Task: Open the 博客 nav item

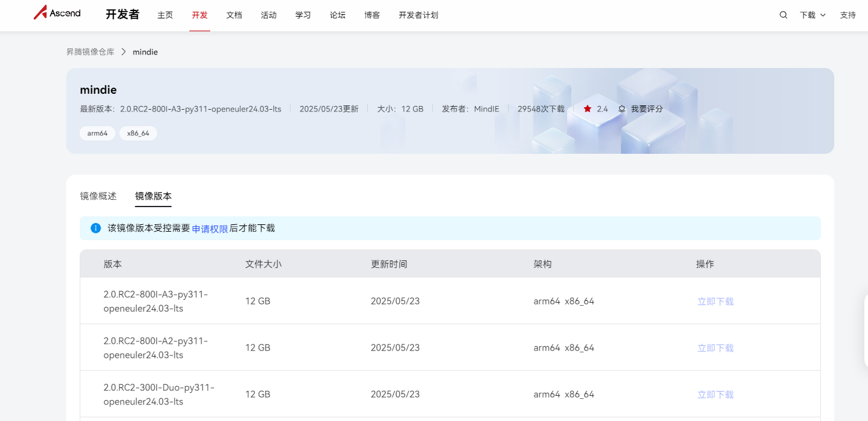Action: (372, 15)
